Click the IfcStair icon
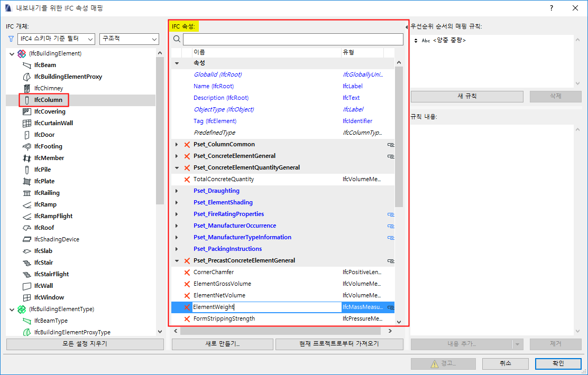The width and height of the screenshot is (588, 375). click(27, 262)
